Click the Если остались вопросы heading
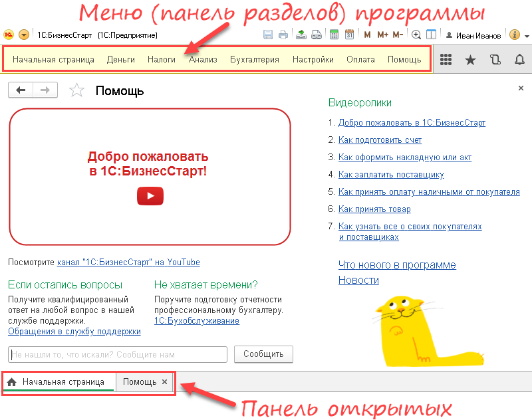532x420 pixels. [65, 284]
